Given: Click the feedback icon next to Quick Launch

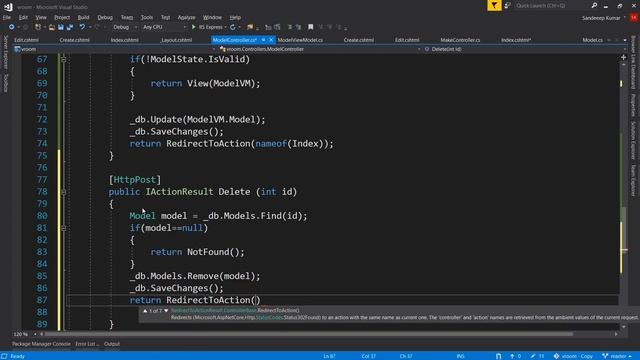Looking at the screenshot, I should pyautogui.click(x=507, y=5).
